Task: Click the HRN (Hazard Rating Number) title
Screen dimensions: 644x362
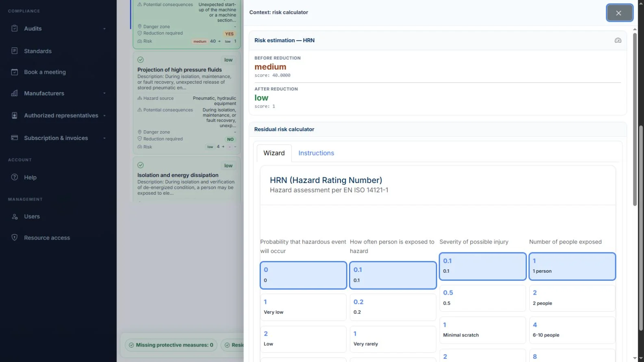Action: tap(326, 180)
